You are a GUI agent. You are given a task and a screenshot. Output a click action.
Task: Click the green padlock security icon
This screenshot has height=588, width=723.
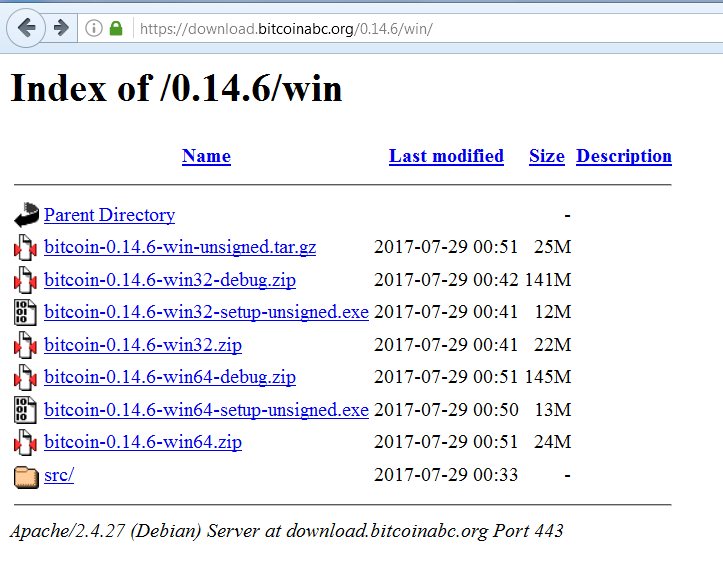coord(116,28)
